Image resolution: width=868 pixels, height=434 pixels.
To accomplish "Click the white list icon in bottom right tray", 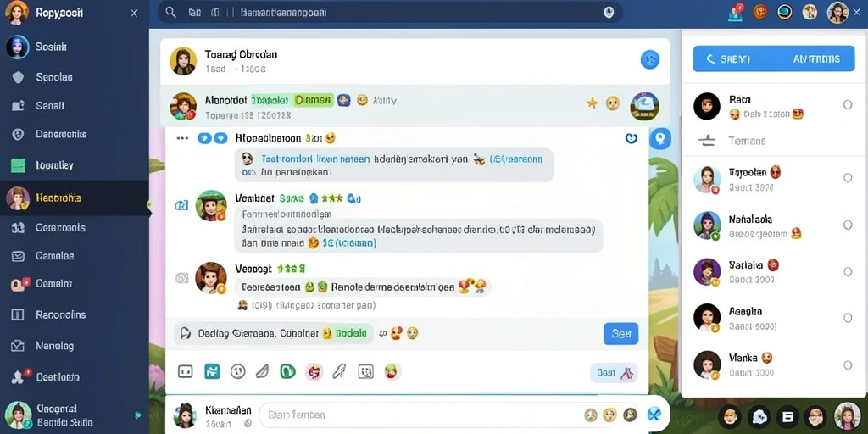I will click(788, 416).
